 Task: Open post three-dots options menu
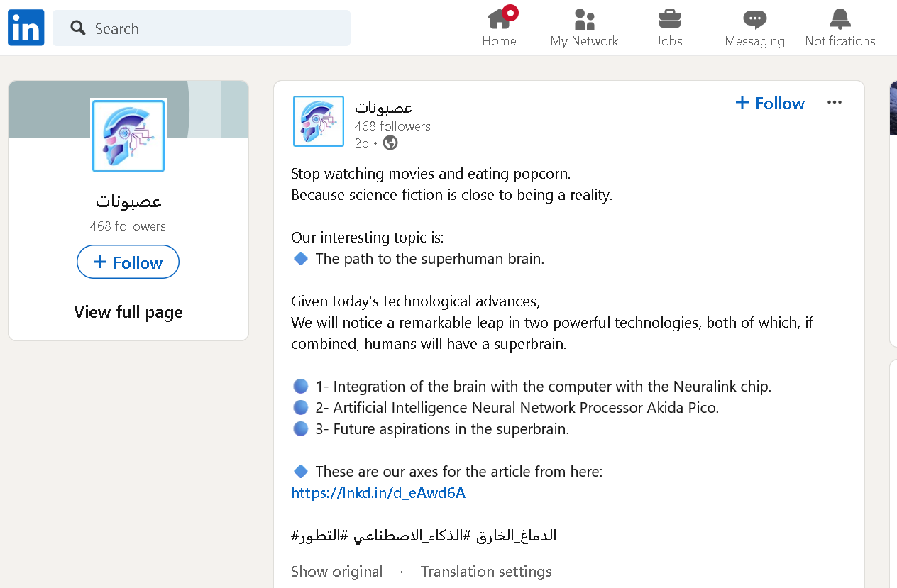(x=835, y=102)
